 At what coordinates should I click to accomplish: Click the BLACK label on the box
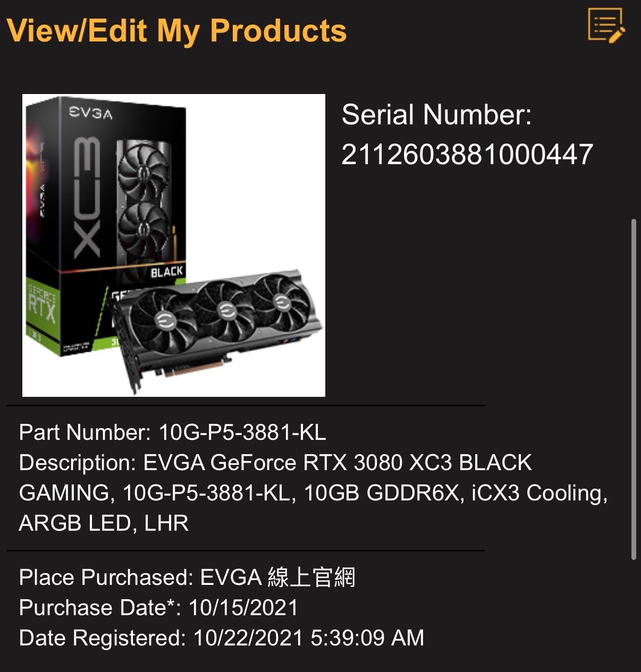166,272
